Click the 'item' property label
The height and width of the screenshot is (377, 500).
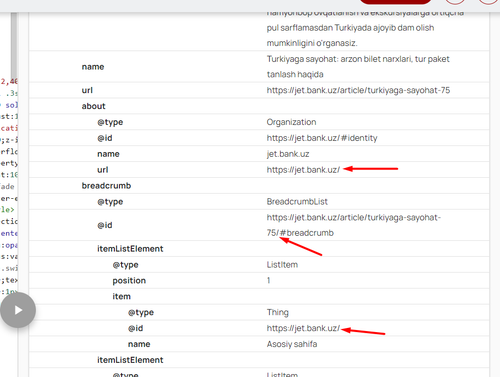pos(121,296)
